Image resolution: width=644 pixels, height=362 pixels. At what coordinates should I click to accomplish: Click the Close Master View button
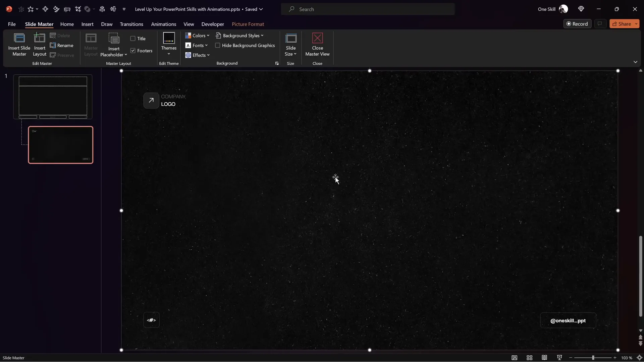(317, 45)
